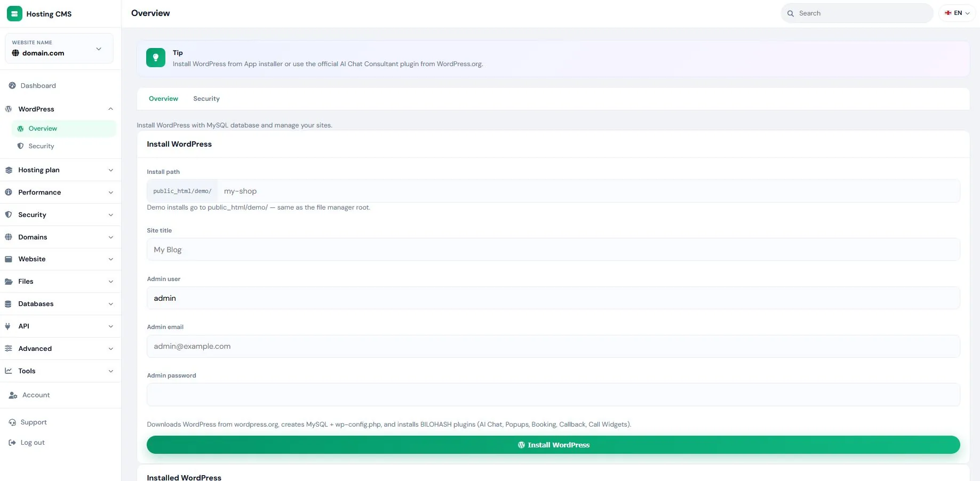Click the Log out arrow icon
This screenshot has height=481, width=980.
click(x=12, y=443)
